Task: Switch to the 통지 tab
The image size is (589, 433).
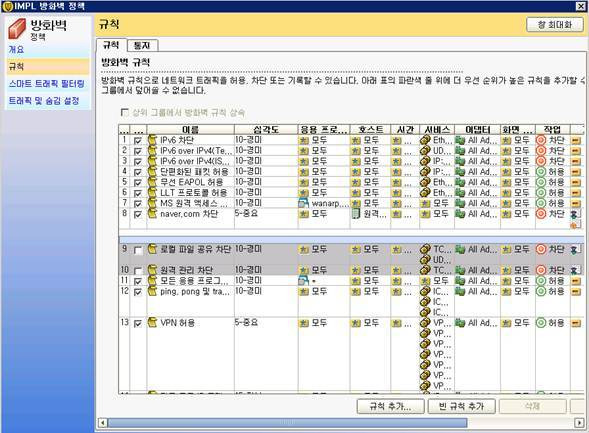Action: [x=142, y=45]
